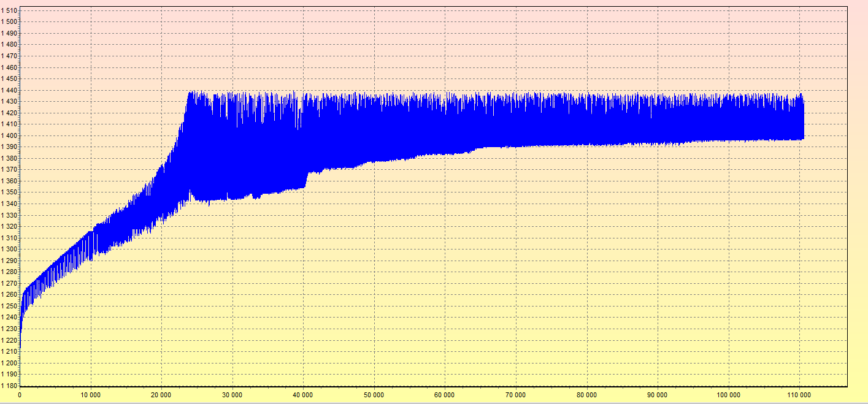Click the 1 420 y-axis label
868x404 pixels.
pos(9,113)
